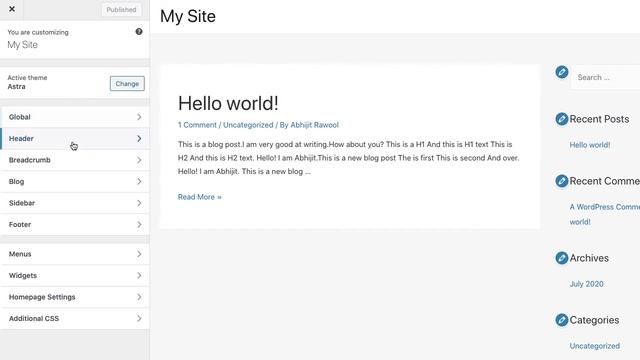
Task: Click the Change theme button
Action: pyautogui.click(x=127, y=84)
